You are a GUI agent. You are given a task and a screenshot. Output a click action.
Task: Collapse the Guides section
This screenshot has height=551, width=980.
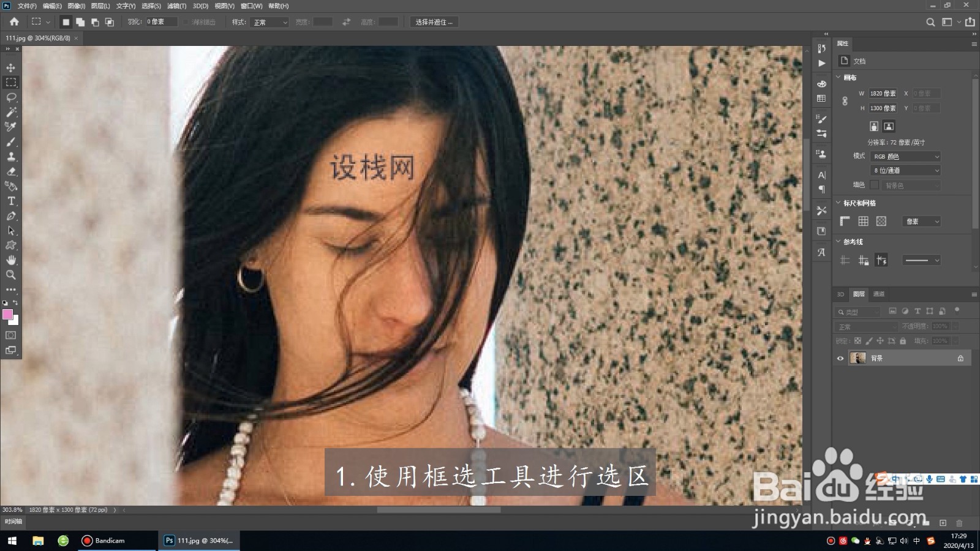839,241
